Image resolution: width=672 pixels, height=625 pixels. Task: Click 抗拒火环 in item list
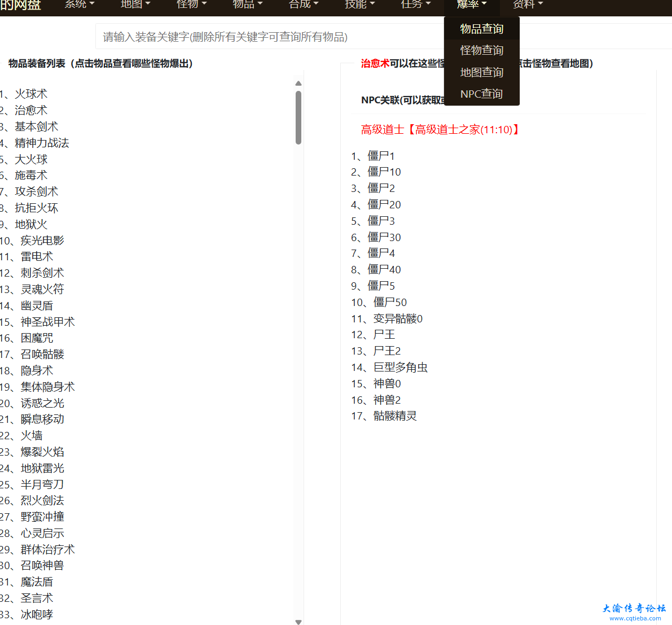pos(37,208)
